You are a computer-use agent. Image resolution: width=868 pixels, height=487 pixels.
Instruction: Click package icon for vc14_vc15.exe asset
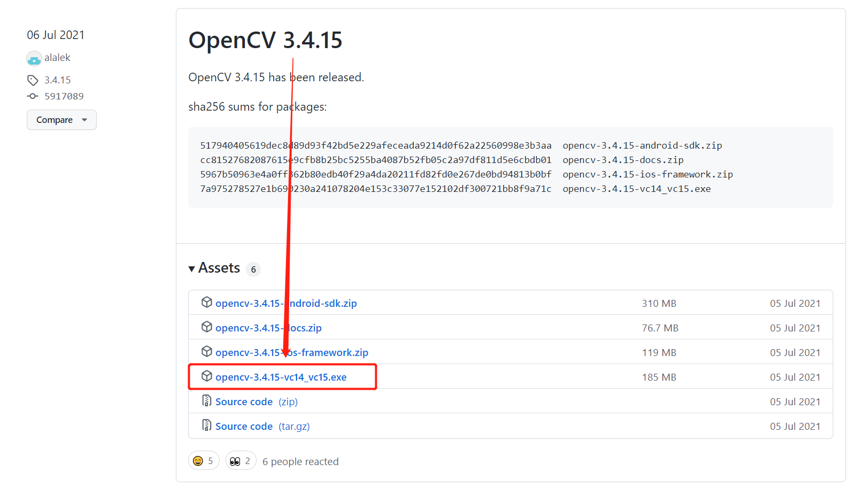[207, 376]
